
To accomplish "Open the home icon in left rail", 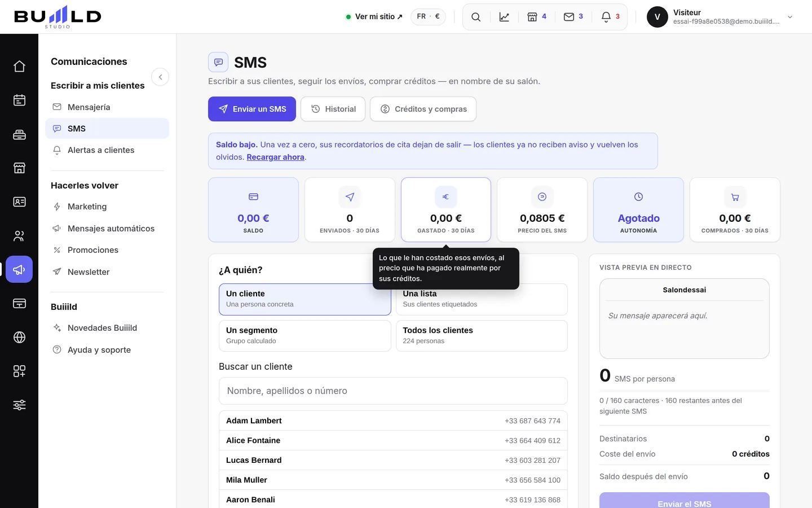I will pyautogui.click(x=19, y=67).
